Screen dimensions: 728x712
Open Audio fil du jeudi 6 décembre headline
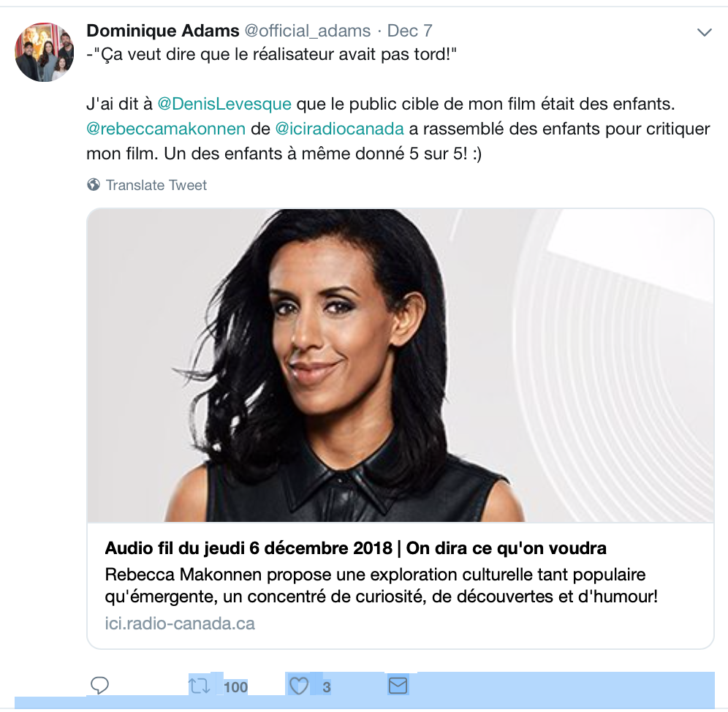[356, 548]
